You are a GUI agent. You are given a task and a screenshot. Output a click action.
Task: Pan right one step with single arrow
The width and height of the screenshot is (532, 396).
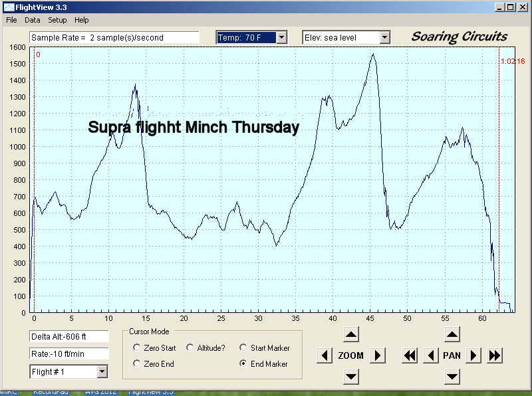473,355
